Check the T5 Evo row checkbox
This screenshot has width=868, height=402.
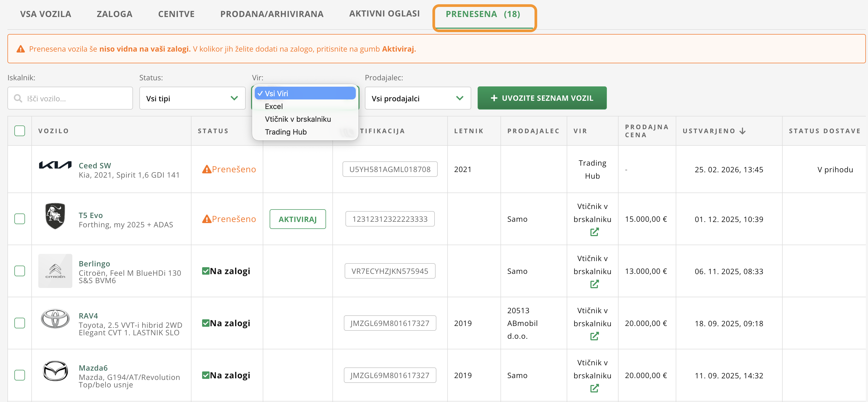point(19,219)
